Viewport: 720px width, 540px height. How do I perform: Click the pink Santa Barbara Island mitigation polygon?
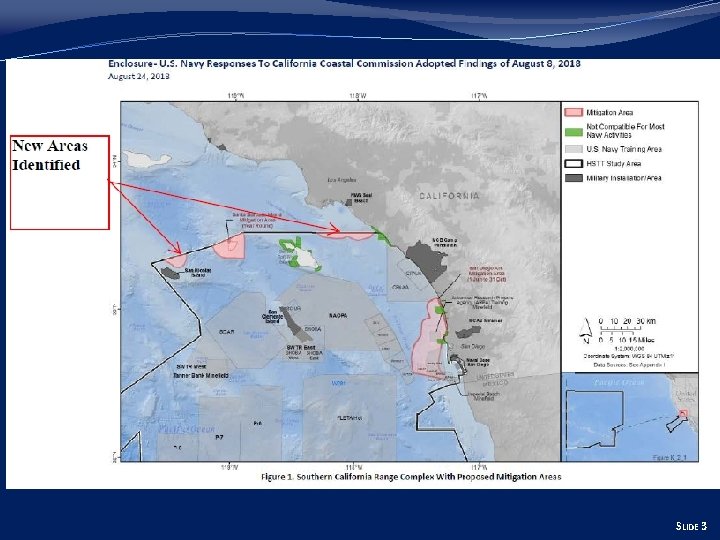click(230, 248)
